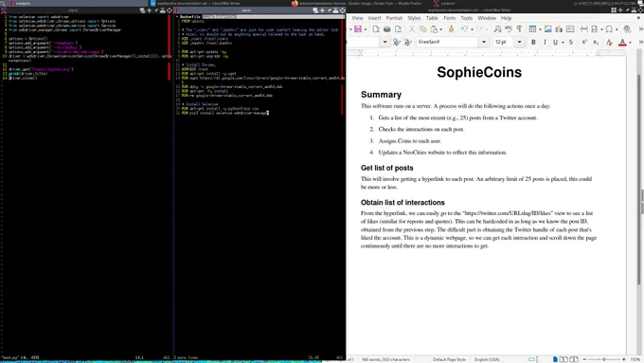Viewport: 644px width, 363px height.
Task: Toggle Formatting Marks pilcrow
Action: pyautogui.click(x=519, y=28)
